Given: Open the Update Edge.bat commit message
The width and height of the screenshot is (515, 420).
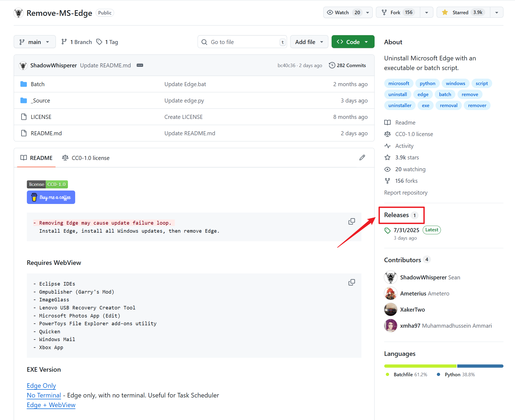Looking at the screenshot, I should [185, 84].
